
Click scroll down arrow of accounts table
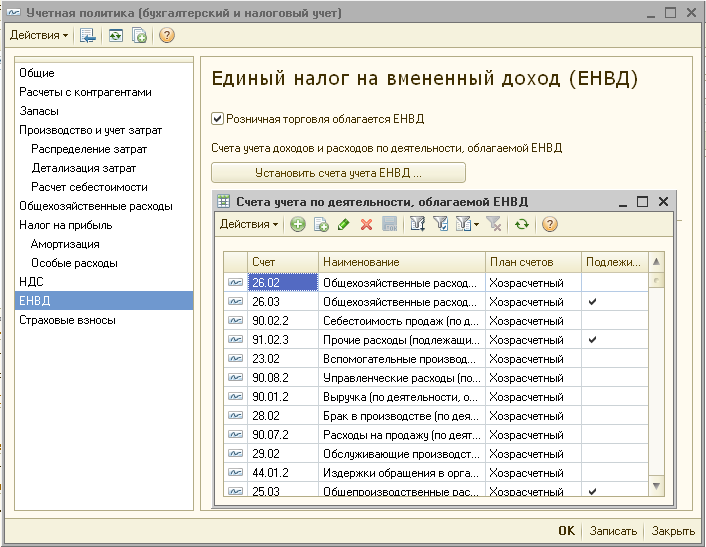[x=656, y=486]
